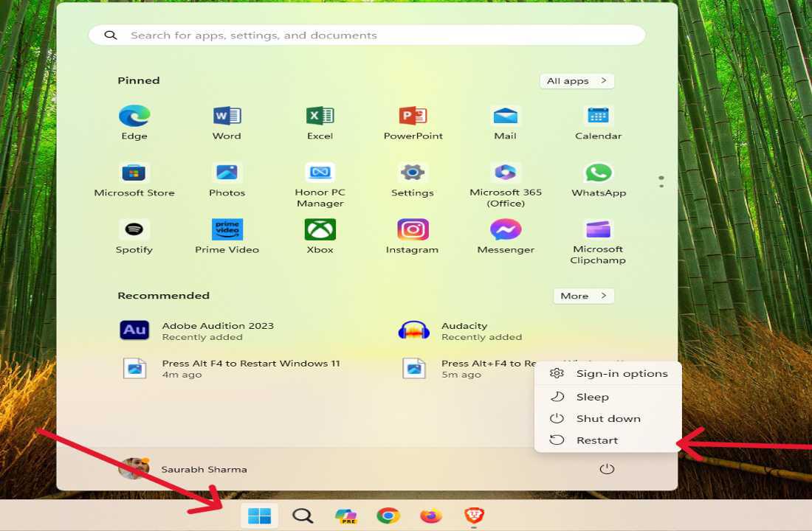Launch Spotify
This screenshot has height=531, width=812.
pyautogui.click(x=134, y=237)
